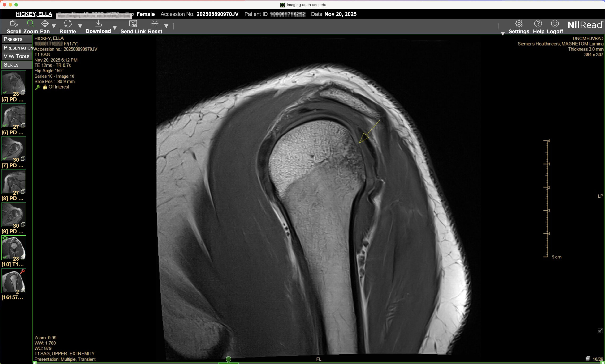Toggle the yellow lock next to Of Interest
This screenshot has width=605, height=364.
pyautogui.click(x=45, y=87)
